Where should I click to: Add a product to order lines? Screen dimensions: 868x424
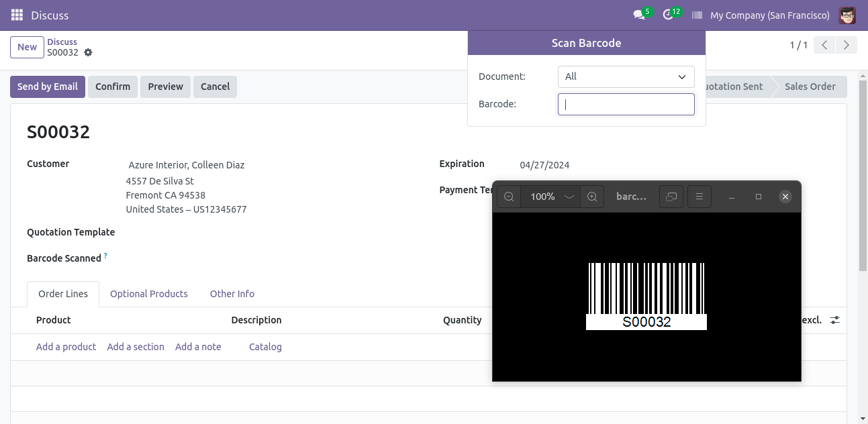click(x=66, y=347)
